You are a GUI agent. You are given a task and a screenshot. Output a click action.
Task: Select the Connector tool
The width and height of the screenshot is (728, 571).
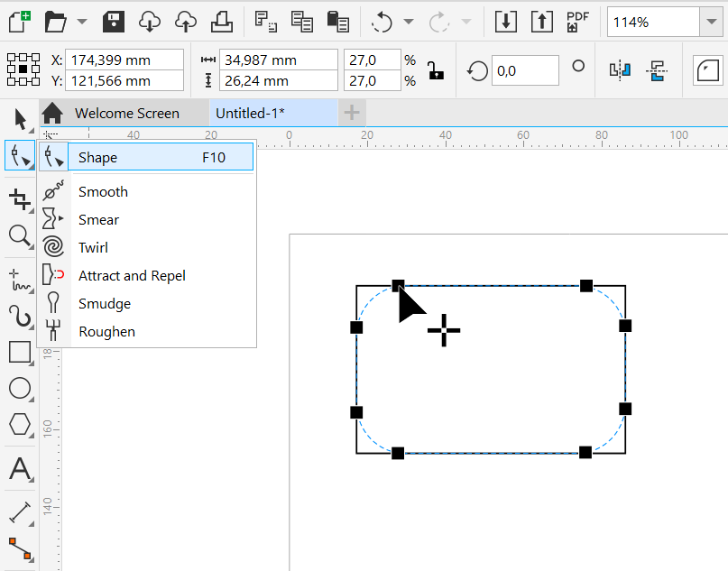(x=20, y=548)
